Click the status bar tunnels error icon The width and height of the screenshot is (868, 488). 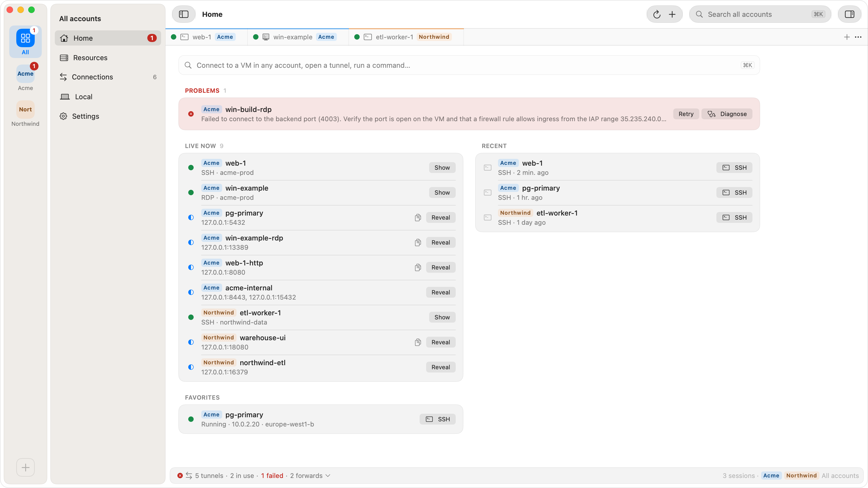point(180,476)
